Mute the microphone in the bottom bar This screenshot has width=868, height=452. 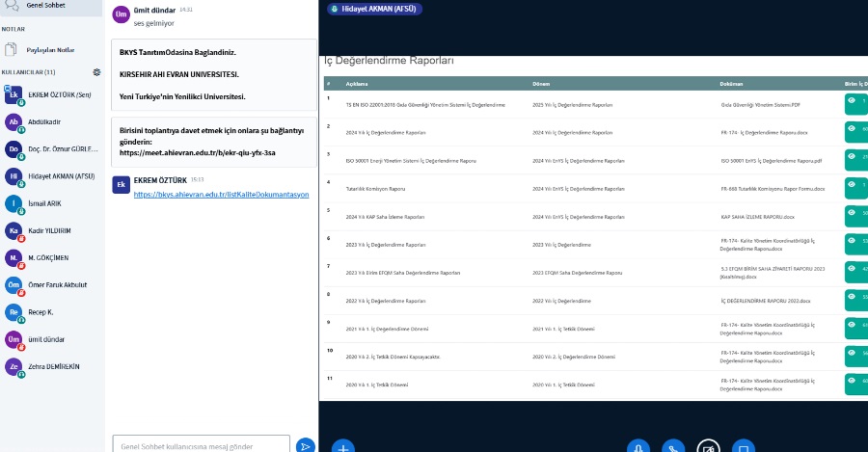coord(638,447)
